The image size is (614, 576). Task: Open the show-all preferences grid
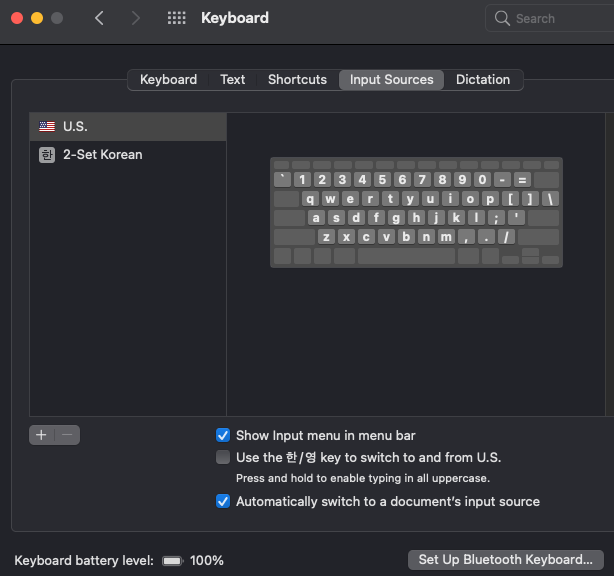tap(177, 18)
